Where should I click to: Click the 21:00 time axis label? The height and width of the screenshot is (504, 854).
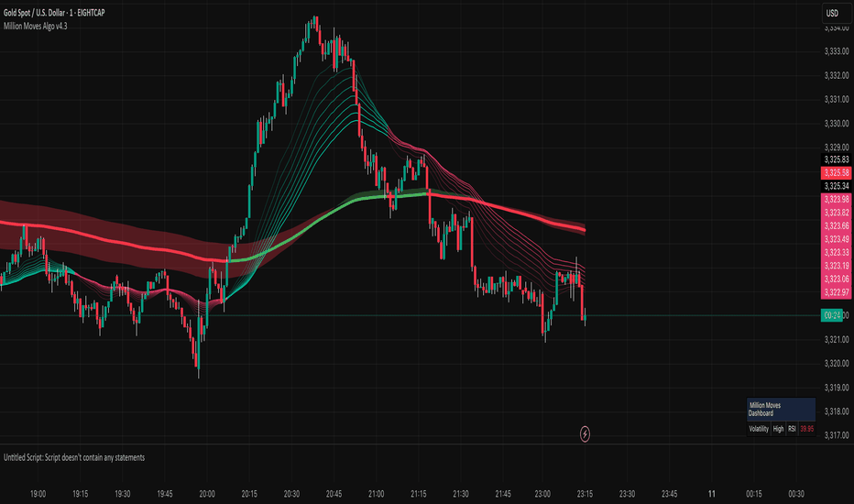(x=376, y=494)
